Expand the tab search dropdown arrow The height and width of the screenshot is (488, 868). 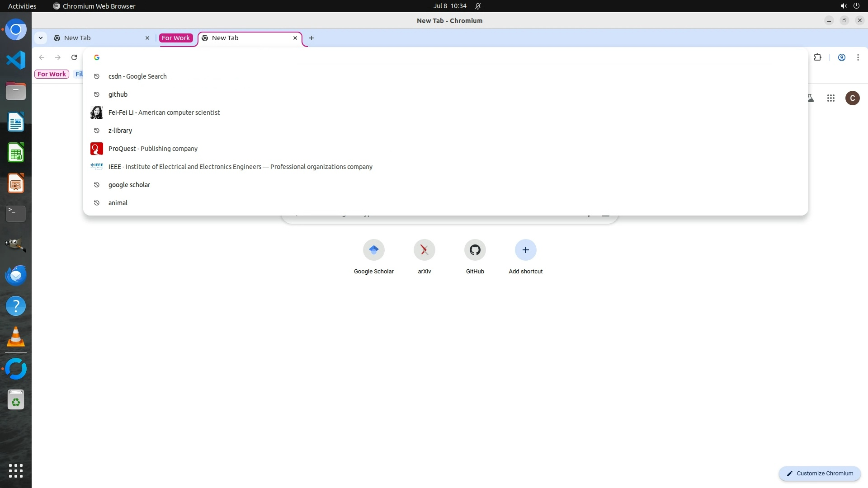point(41,38)
